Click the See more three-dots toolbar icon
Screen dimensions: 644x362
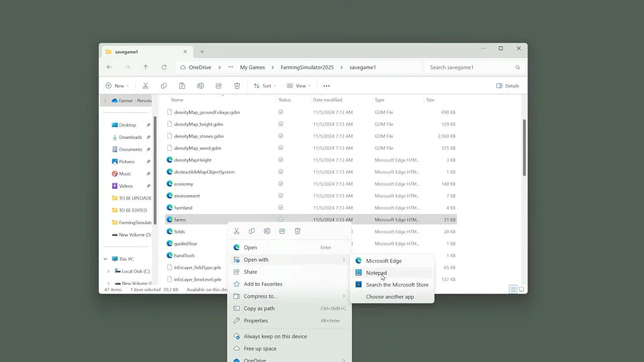(326, 86)
